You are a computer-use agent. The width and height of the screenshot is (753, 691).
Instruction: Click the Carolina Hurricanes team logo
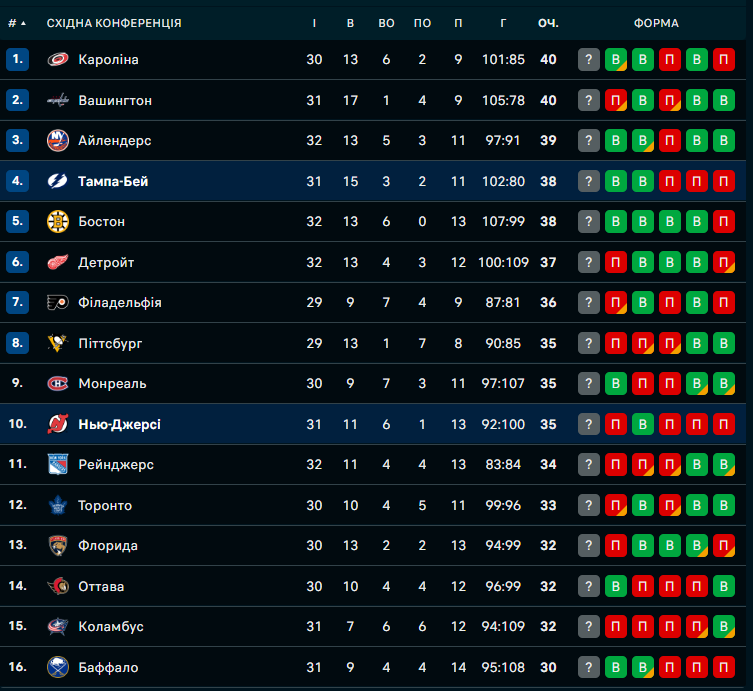(58, 60)
